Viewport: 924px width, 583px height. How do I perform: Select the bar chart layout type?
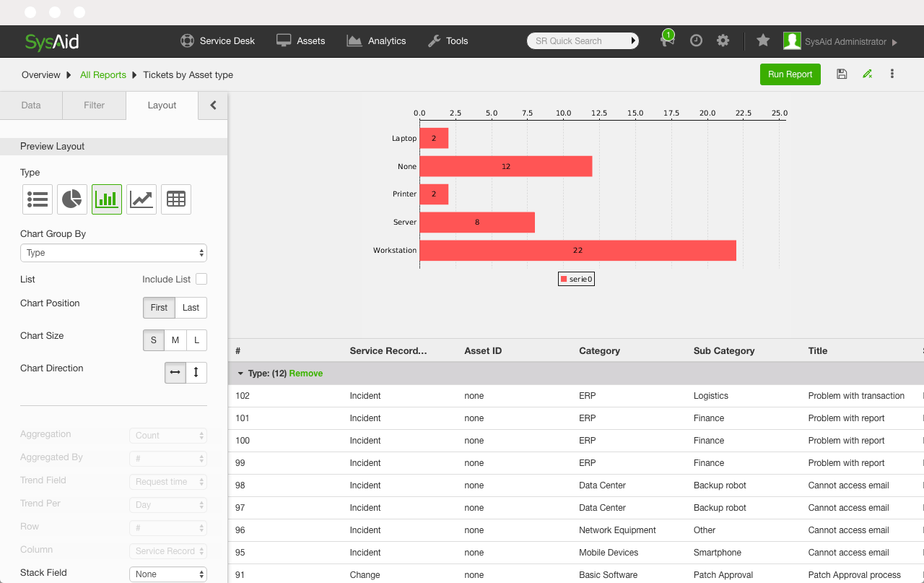coord(107,199)
